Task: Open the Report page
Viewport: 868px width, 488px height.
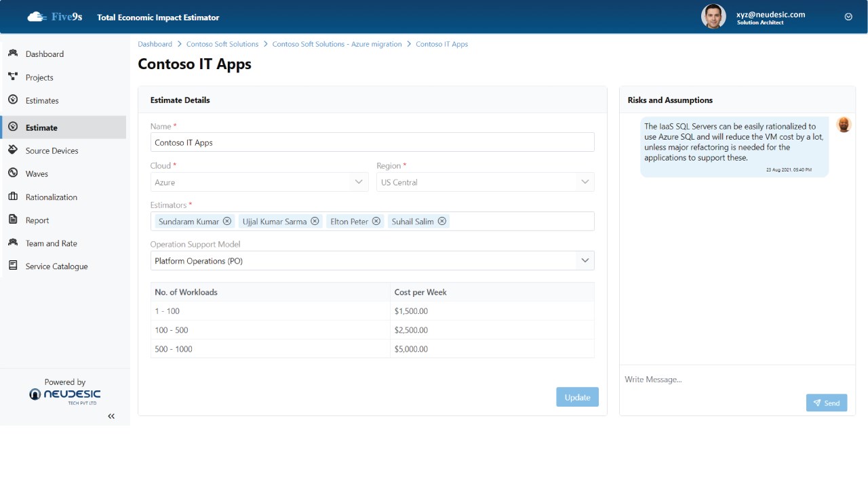Action: [37, 220]
